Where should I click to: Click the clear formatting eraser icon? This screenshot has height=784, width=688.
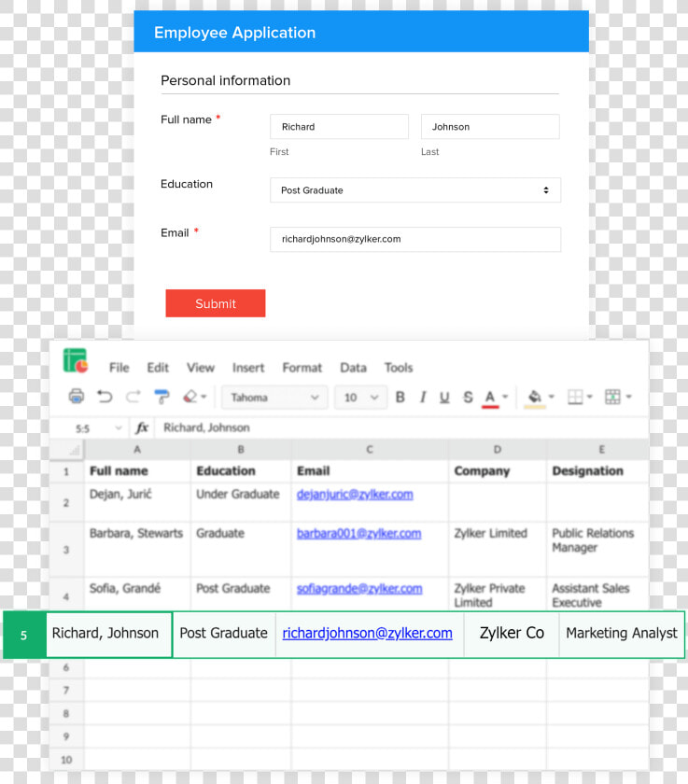[x=190, y=397]
